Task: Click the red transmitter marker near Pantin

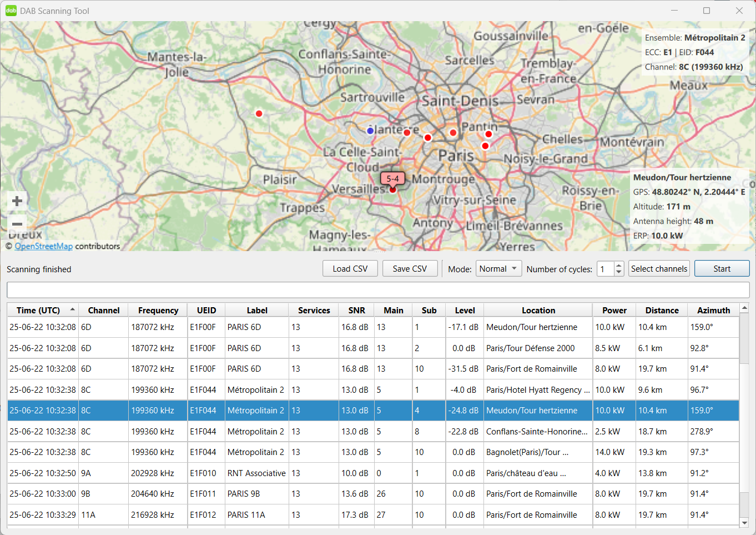Action: point(488,134)
